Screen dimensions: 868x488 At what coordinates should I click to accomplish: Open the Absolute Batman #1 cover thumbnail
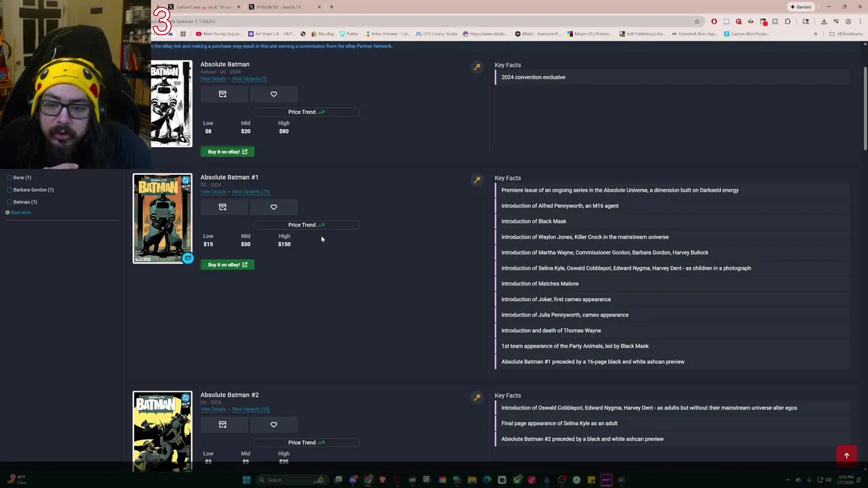click(162, 218)
